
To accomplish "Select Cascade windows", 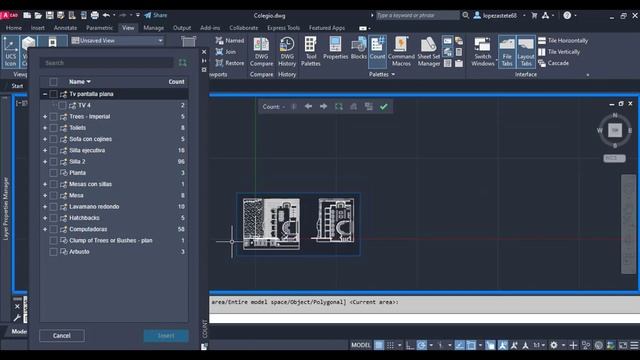I will pos(553,63).
